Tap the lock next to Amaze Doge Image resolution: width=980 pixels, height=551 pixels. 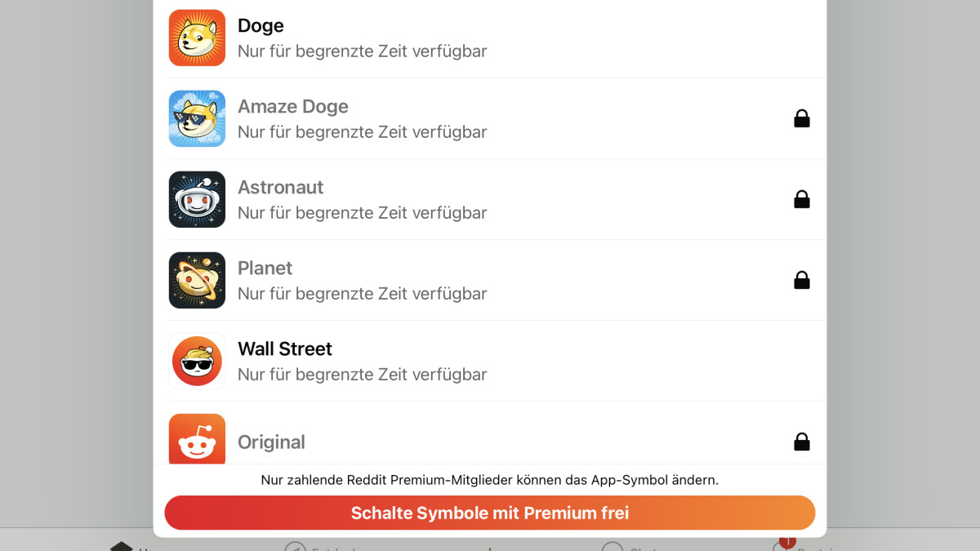coord(802,119)
